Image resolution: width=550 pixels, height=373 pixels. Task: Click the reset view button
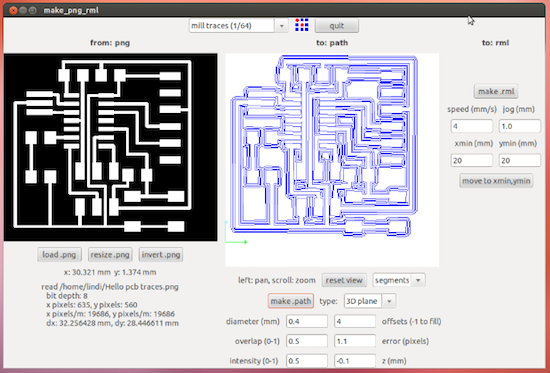click(344, 280)
